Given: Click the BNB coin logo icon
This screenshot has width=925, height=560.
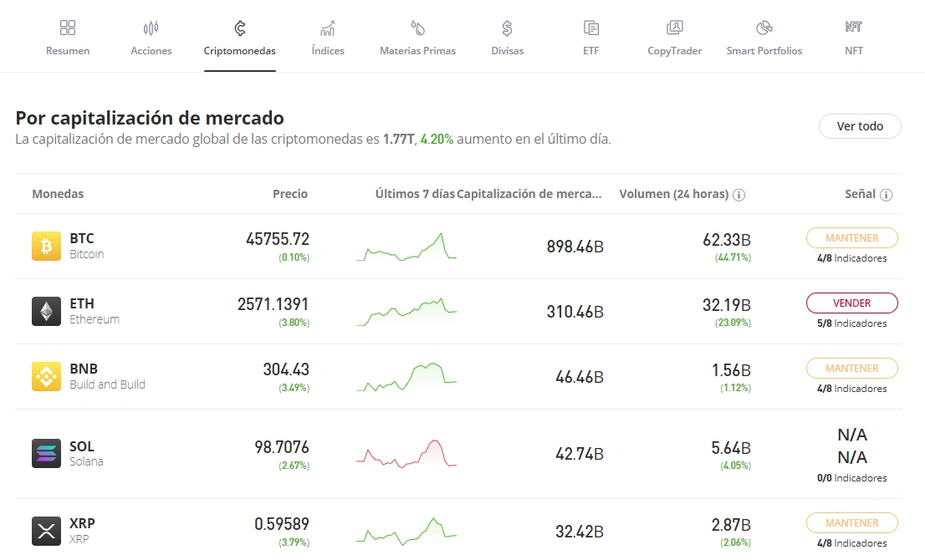Looking at the screenshot, I should (46, 376).
